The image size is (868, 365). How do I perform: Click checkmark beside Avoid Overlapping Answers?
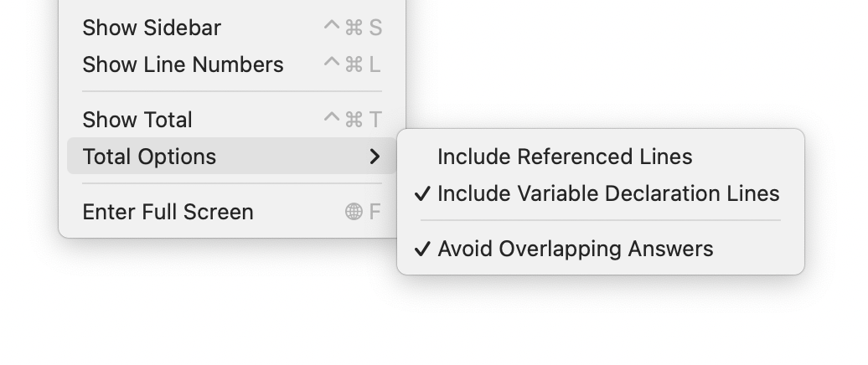pyautogui.click(x=422, y=249)
